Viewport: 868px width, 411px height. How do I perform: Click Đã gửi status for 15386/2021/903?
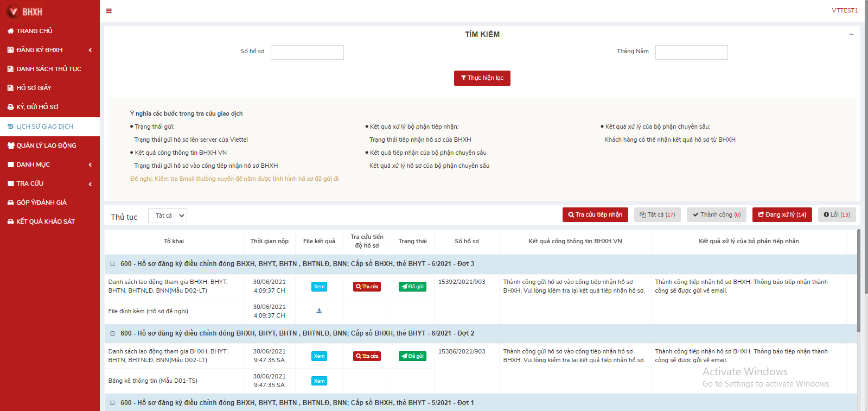point(412,356)
